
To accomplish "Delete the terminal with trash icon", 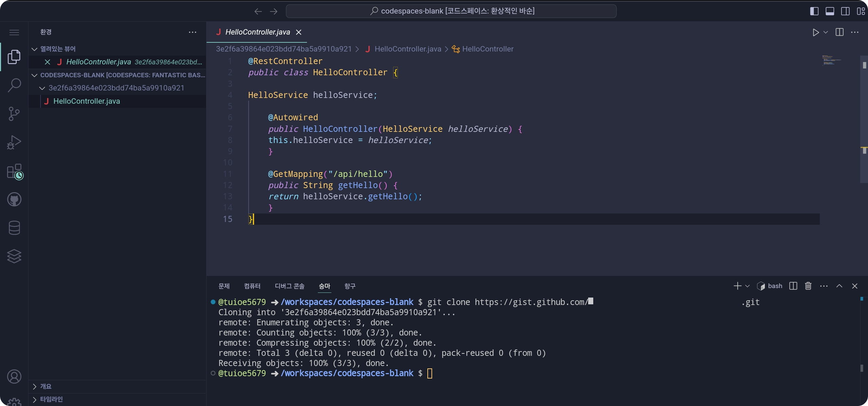I will [x=808, y=286].
